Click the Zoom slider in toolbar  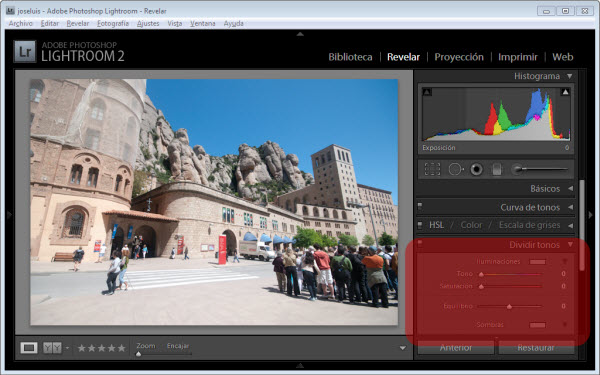[164, 354]
